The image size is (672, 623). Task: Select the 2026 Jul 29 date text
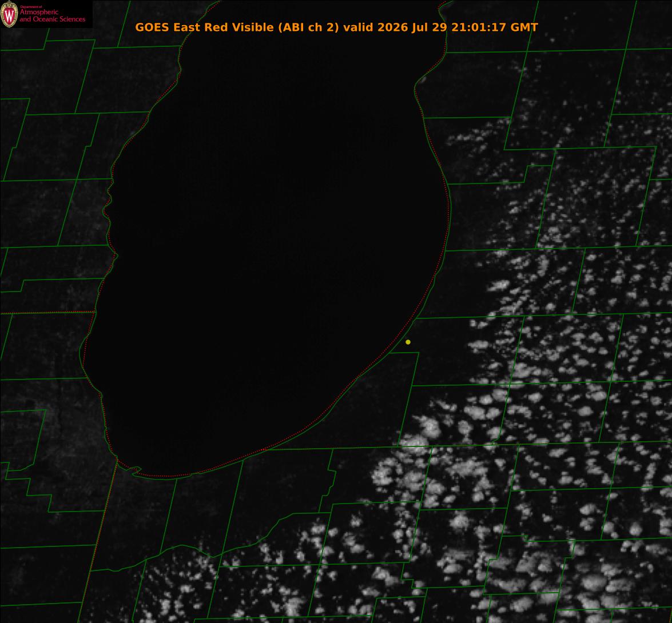tap(412, 27)
